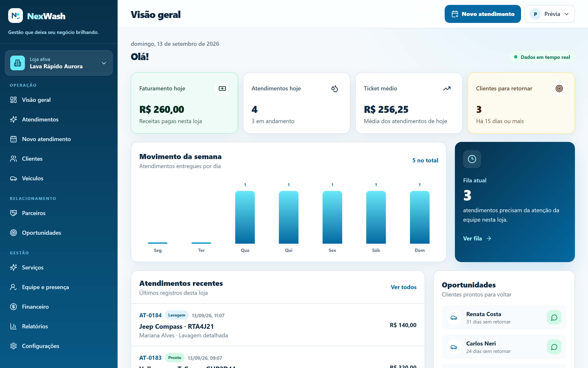
Task: Go to Atendimentos in the sidebar
Action: click(x=59, y=120)
